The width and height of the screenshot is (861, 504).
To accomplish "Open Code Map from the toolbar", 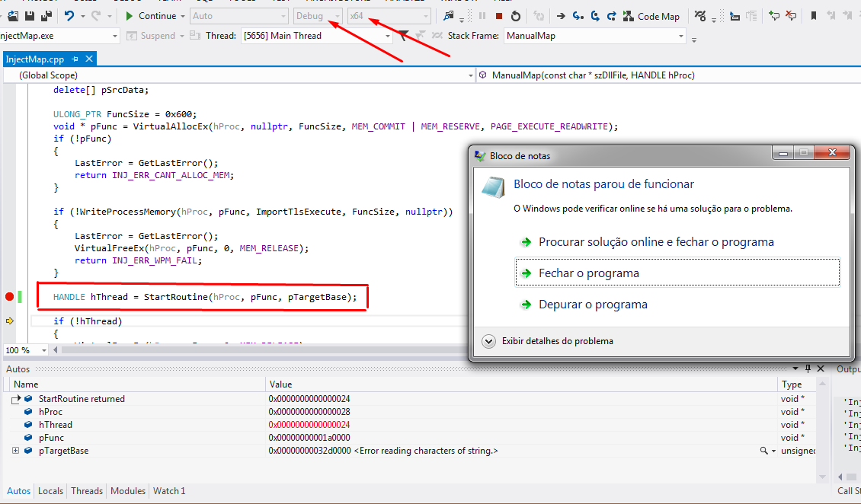I will click(x=651, y=16).
